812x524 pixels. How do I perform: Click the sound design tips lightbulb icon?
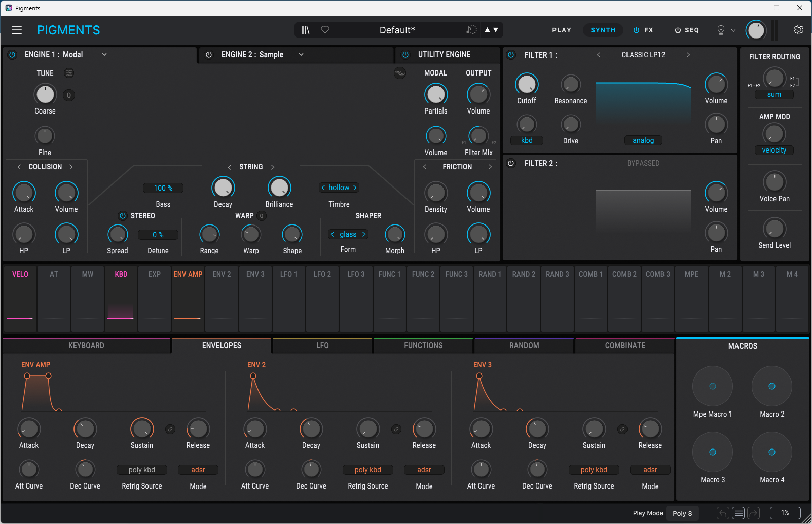721,30
